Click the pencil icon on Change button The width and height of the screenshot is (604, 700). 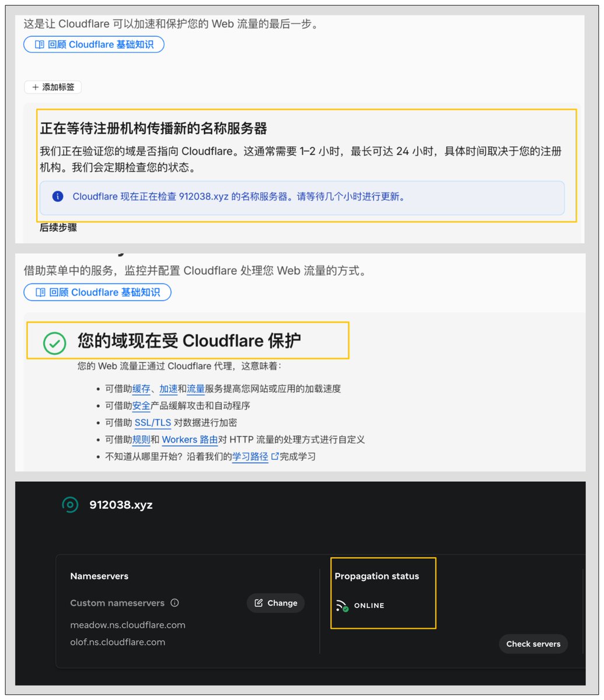pyautogui.click(x=259, y=603)
